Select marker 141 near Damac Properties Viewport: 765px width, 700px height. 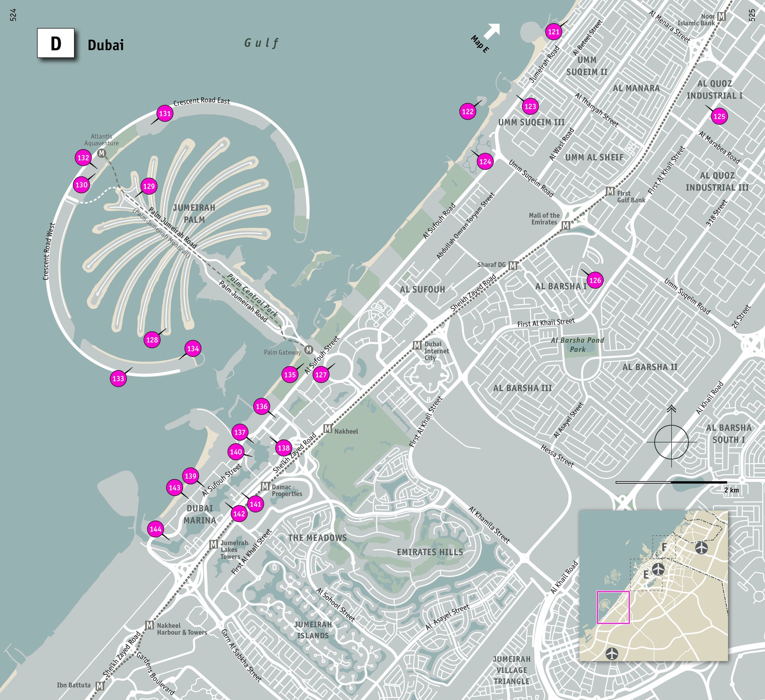[255, 504]
